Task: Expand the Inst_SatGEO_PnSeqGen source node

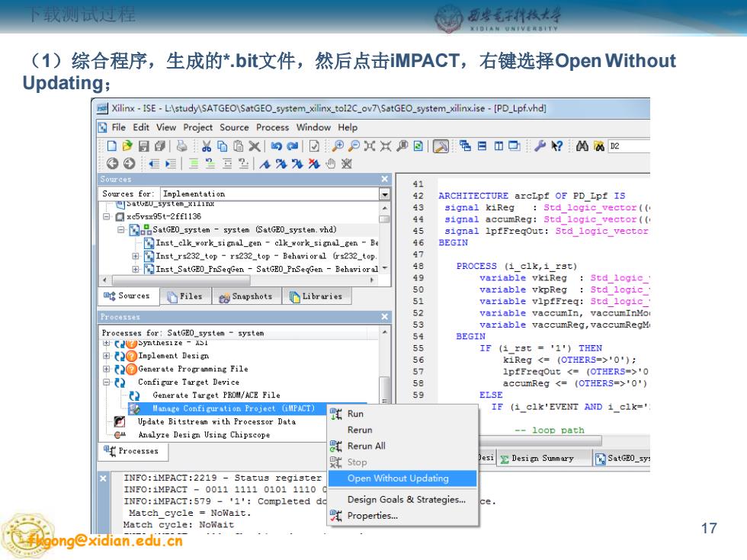Action: 136,269
